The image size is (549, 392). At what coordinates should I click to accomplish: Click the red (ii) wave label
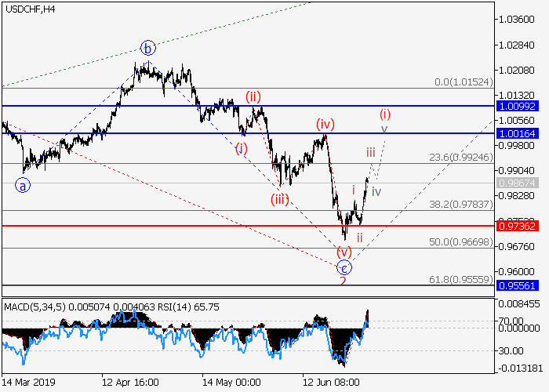[253, 96]
